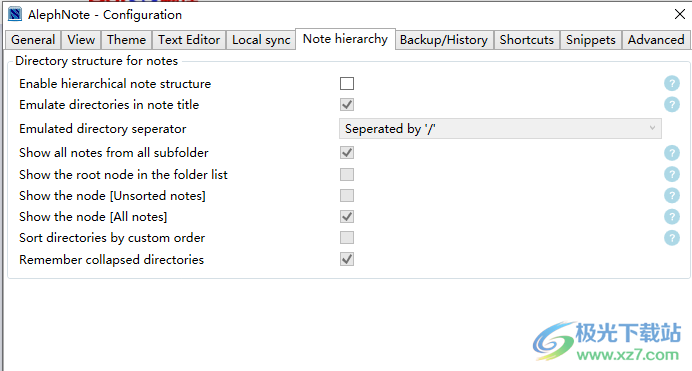Enable hierarchical note structure checkbox
The height and width of the screenshot is (371, 692).
point(347,83)
